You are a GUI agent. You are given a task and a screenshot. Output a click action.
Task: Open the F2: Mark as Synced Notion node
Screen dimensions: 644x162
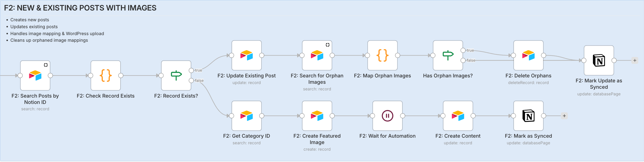pyautogui.click(x=528, y=116)
